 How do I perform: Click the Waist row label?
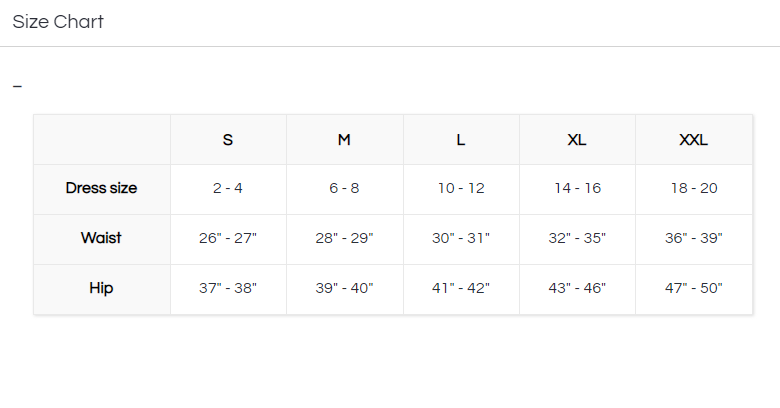coord(101,238)
